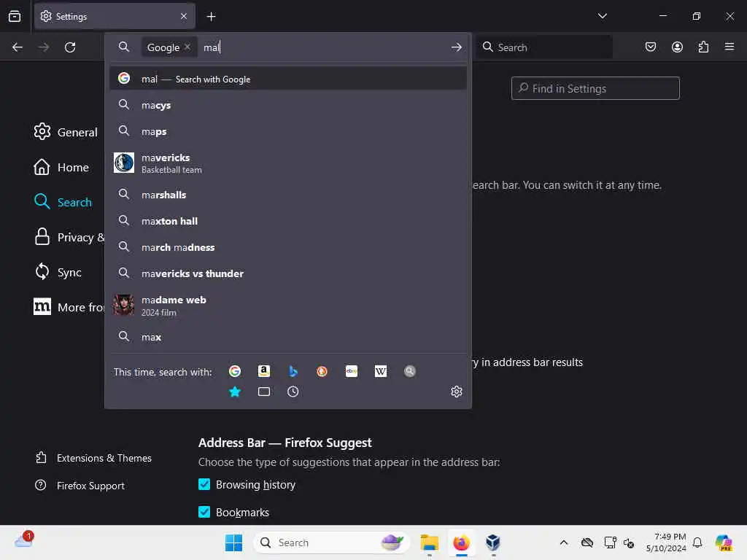The height and width of the screenshot is (560, 747).
Task: Click the Windows taskbar Search box
Action: tap(332, 542)
